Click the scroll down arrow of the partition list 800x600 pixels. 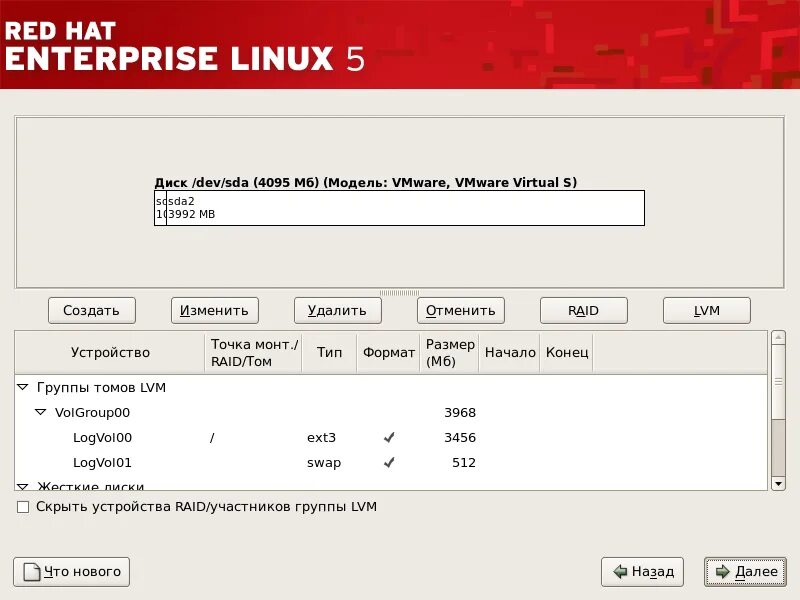point(778,483)
